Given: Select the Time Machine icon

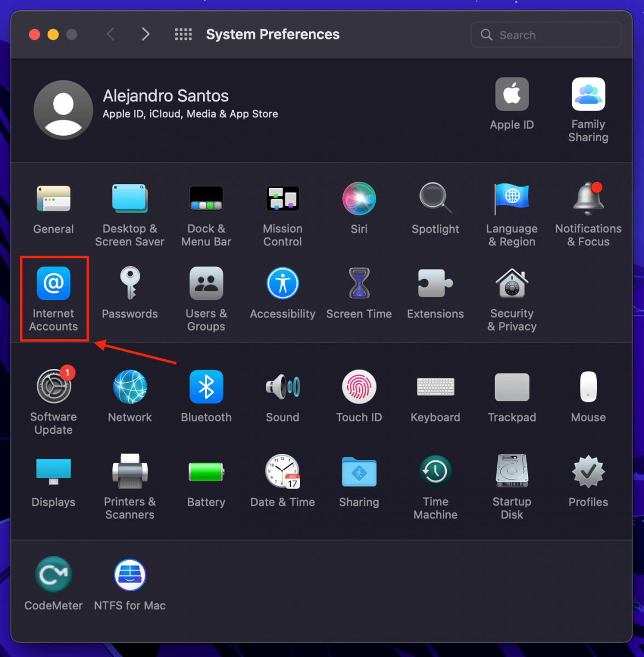Looking at the screenshot, I should click(x=435, y=471).
